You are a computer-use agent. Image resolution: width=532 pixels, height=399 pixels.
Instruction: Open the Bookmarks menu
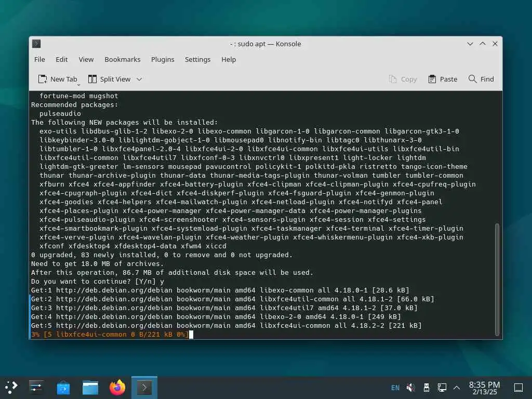pos(123,59)
